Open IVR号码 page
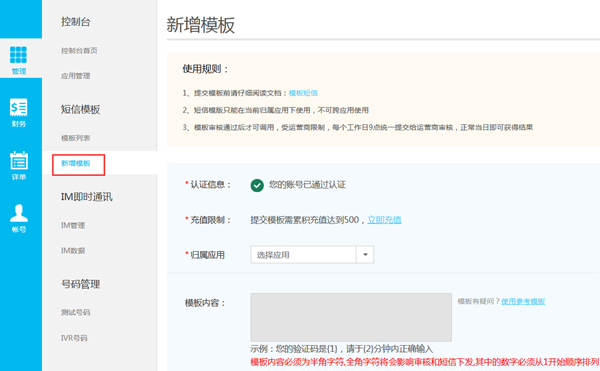This screenshot has height=371, width=600. [74, 338]
